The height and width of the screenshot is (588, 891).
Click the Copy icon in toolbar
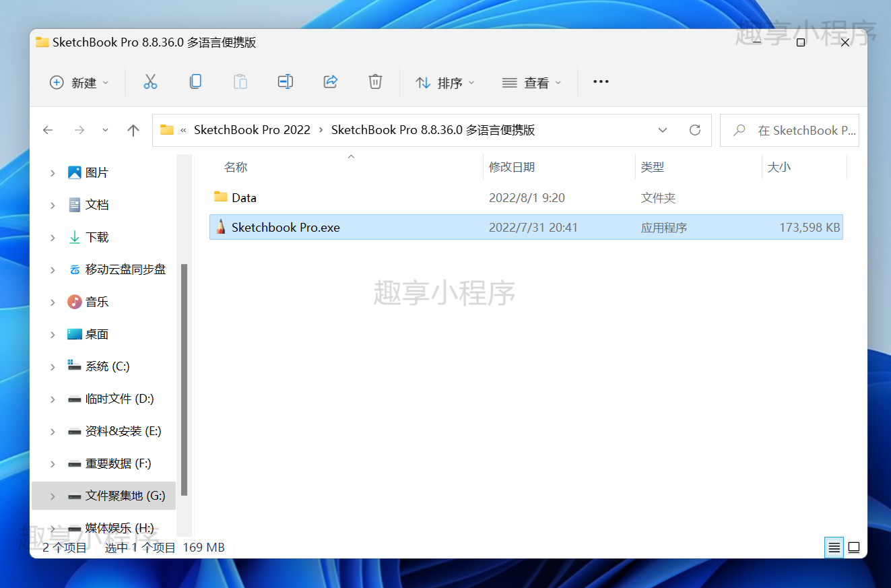tap(195, 82)
